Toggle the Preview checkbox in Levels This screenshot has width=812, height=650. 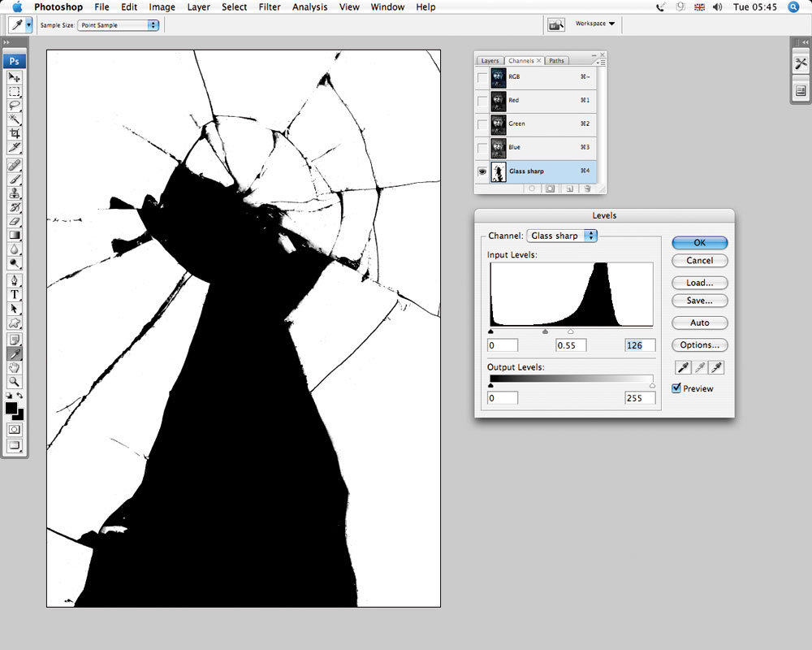pos(677,388)
